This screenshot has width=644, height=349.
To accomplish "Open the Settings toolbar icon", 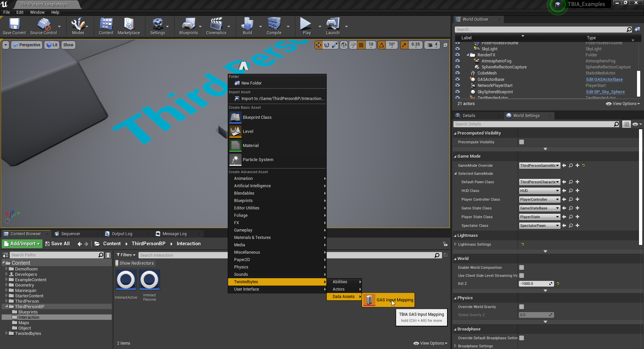I will [x=158, y=26].
